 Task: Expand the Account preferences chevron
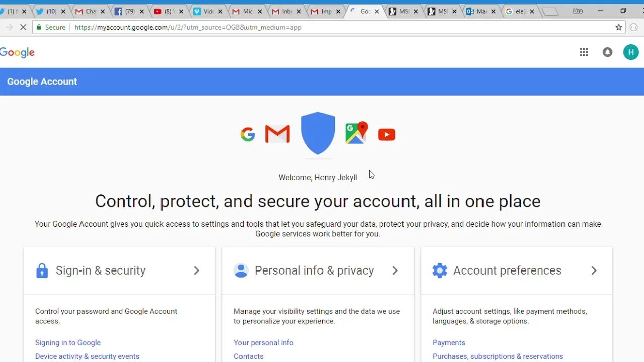[x=594, y=270]
